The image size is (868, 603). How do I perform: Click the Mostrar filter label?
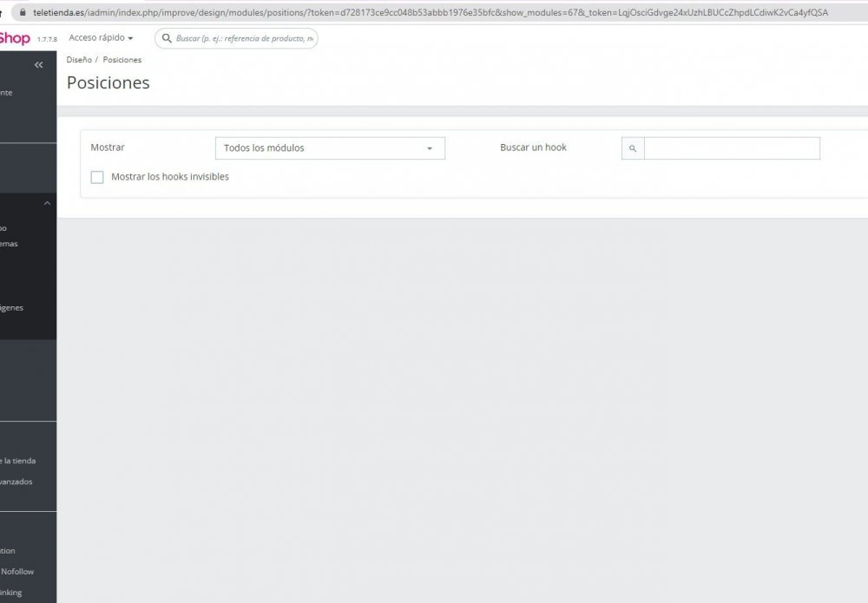coord(107,147)
